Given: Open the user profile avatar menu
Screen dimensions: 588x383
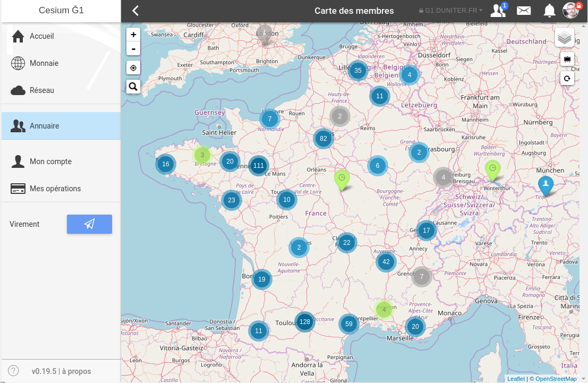Looking at the screenshot, I should (572, 11).
